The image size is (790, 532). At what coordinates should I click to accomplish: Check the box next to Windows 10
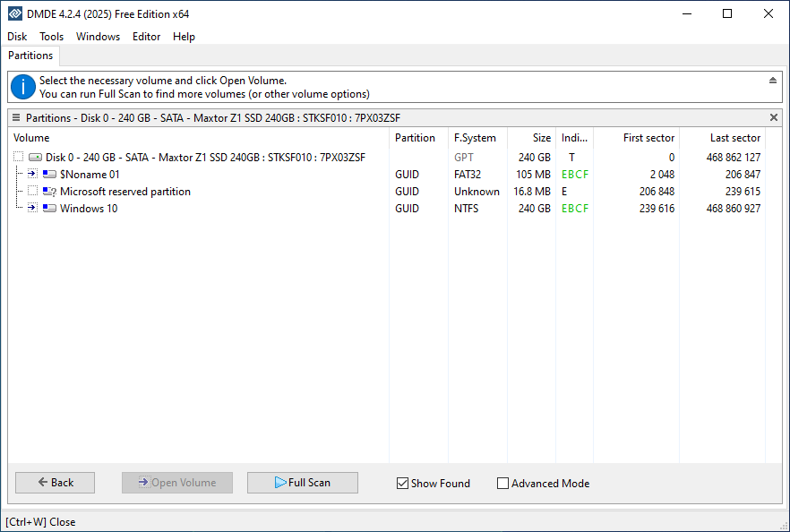[x=32, y=209]
